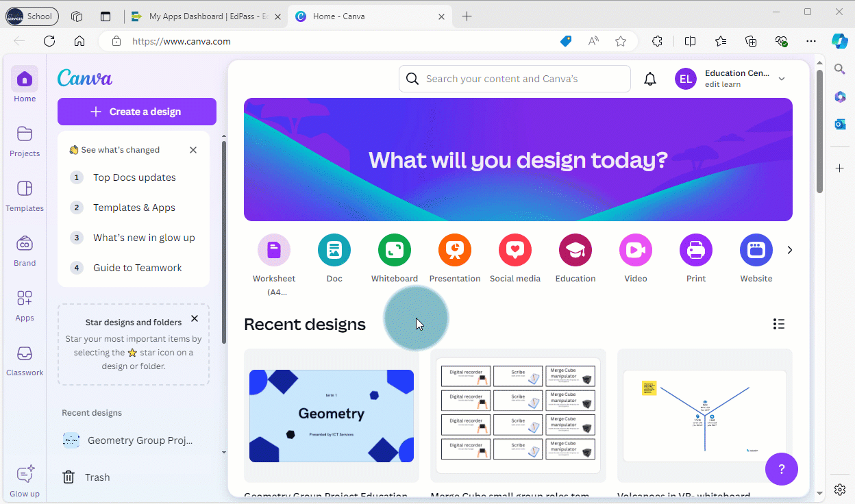This screenshot has height=504, width=855.
Task: Open Copilot in the Edge sidebar
Action: pyautogui.click(x=840, y=41)
